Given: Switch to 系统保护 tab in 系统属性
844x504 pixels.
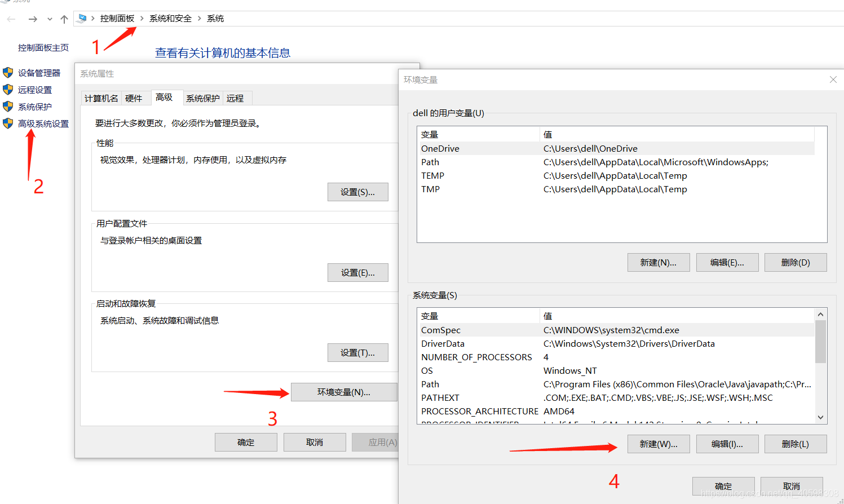Looking at the screenshot, I should [x=203, y=98].
